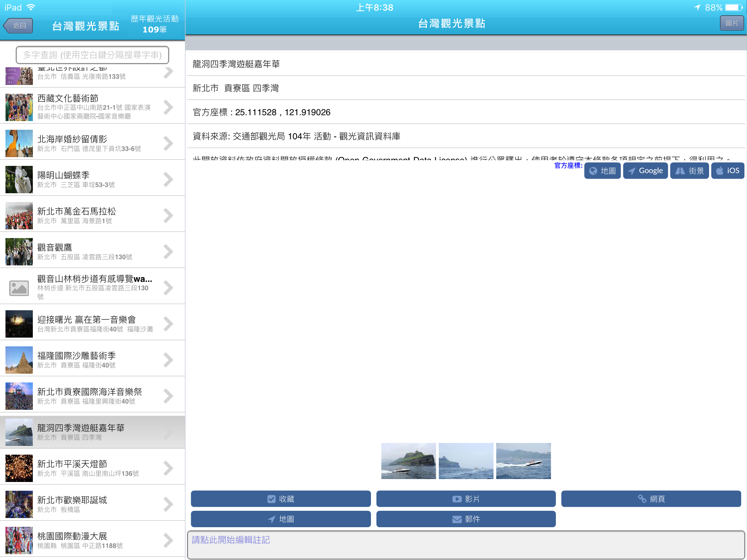Expand 迎接曙光 音樂會 row chevron
This screenshot has width=747, height=560.
168,324
